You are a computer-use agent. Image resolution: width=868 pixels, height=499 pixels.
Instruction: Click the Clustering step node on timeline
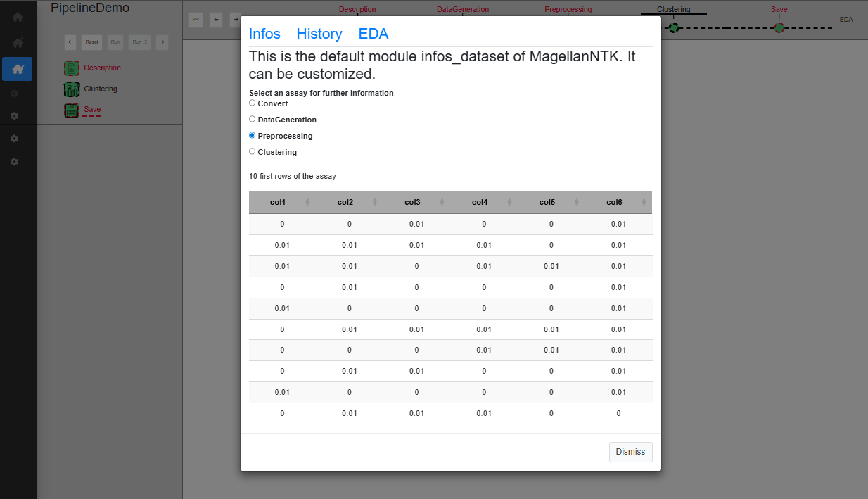click(674, 27)
